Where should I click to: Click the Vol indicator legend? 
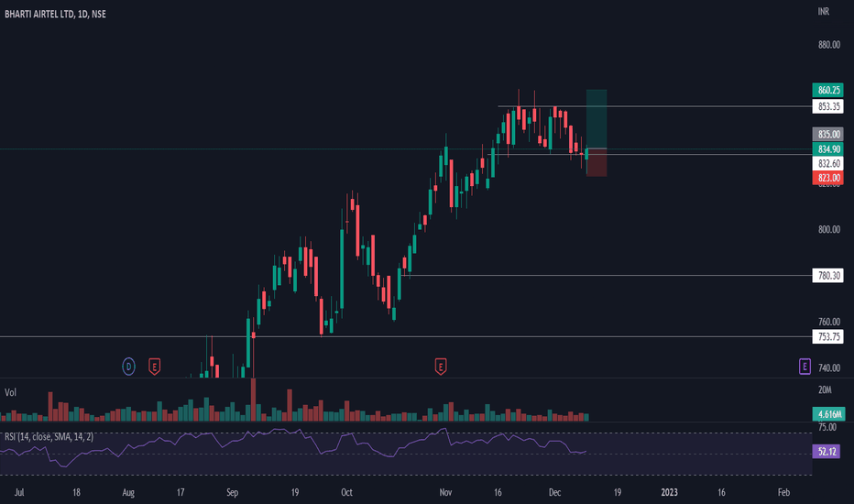click(10, 392)
